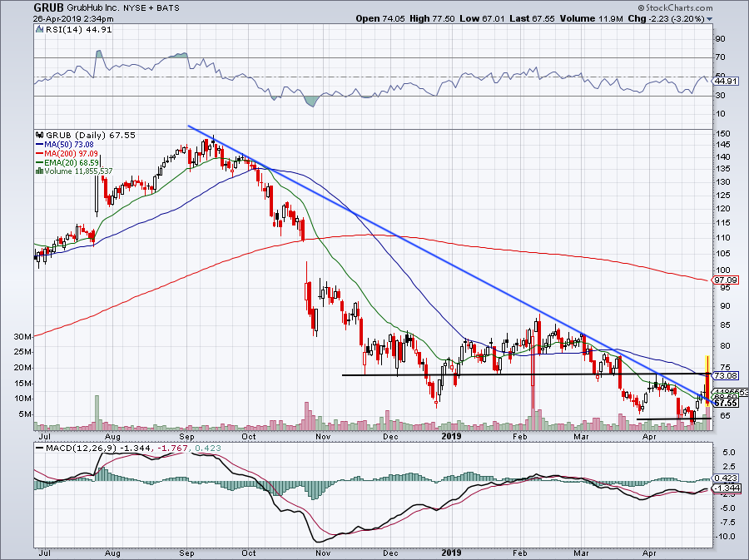Image resolution: width=749 pixels, height=560 pixels.
Task: Click the volume bars icon in legend
Action: coord(40,171)
